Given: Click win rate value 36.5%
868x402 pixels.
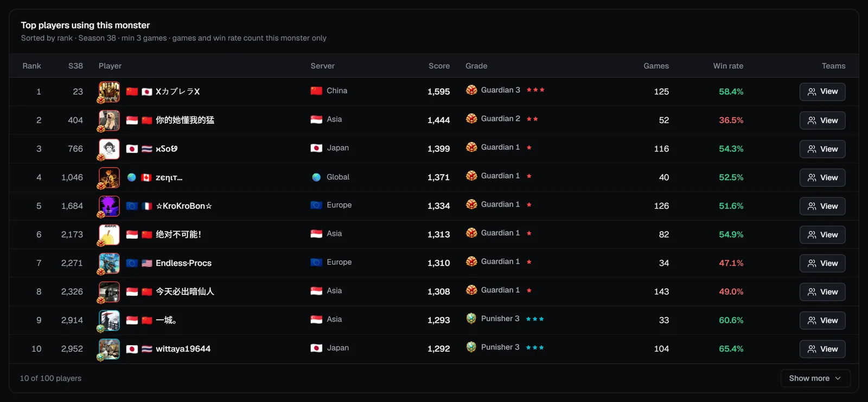Looking at the screenshot, I should point(731,120).
